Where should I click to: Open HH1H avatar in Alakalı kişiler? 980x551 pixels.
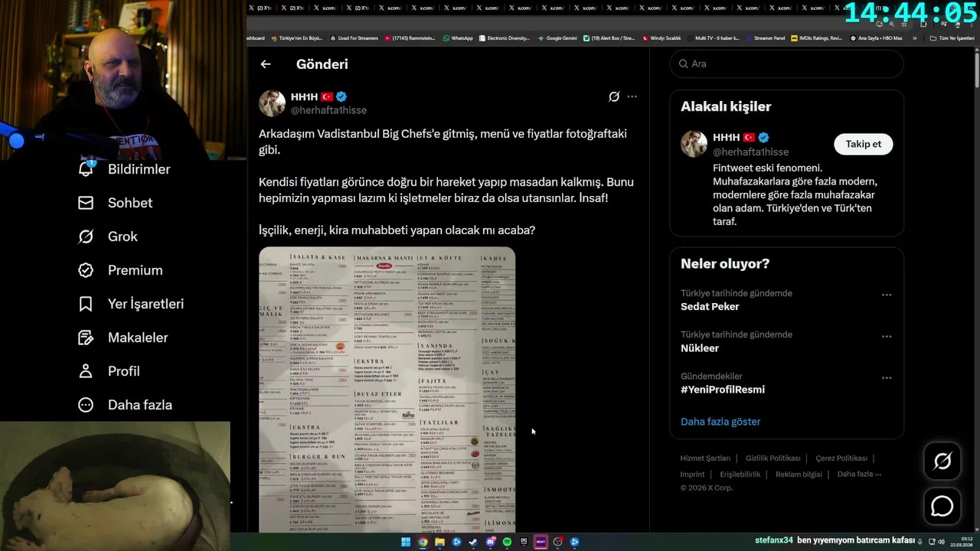tap(694, 144)
